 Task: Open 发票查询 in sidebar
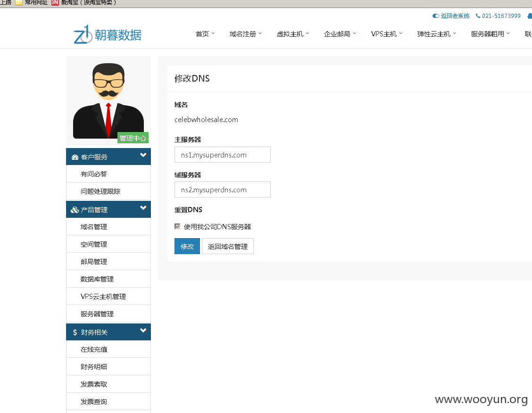pos(108,402)
